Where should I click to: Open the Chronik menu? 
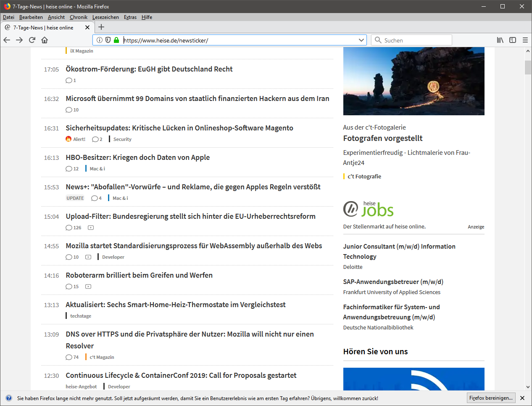79,17
